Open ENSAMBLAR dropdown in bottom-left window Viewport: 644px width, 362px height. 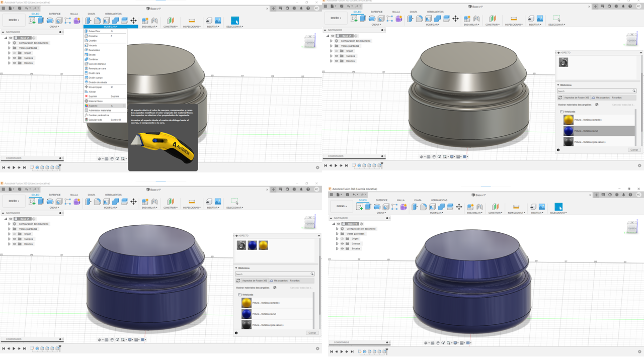pyautogui.click(x=149, y=208)
